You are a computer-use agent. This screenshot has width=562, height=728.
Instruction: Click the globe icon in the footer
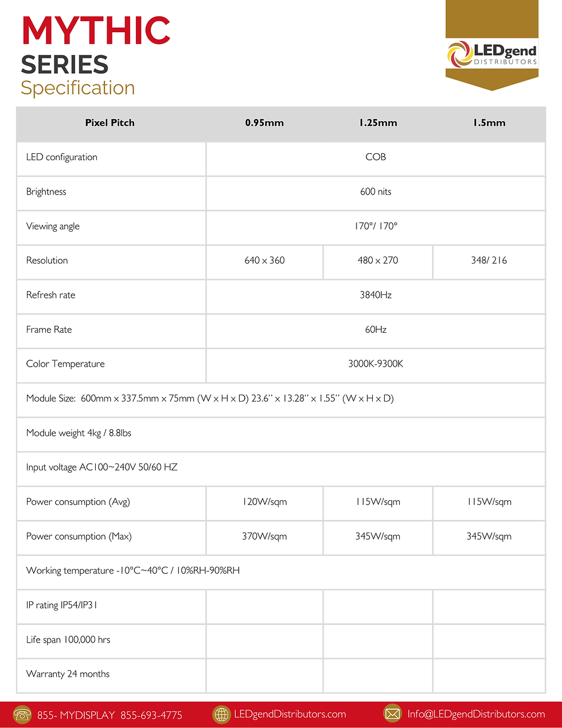pyautogui.click(x=221, y=714)
